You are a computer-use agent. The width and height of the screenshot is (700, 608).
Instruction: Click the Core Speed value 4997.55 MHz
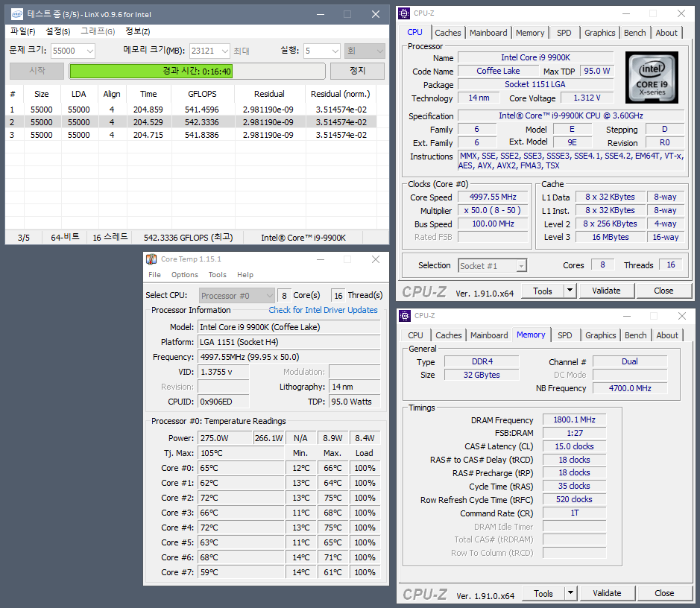coord(493,197)
